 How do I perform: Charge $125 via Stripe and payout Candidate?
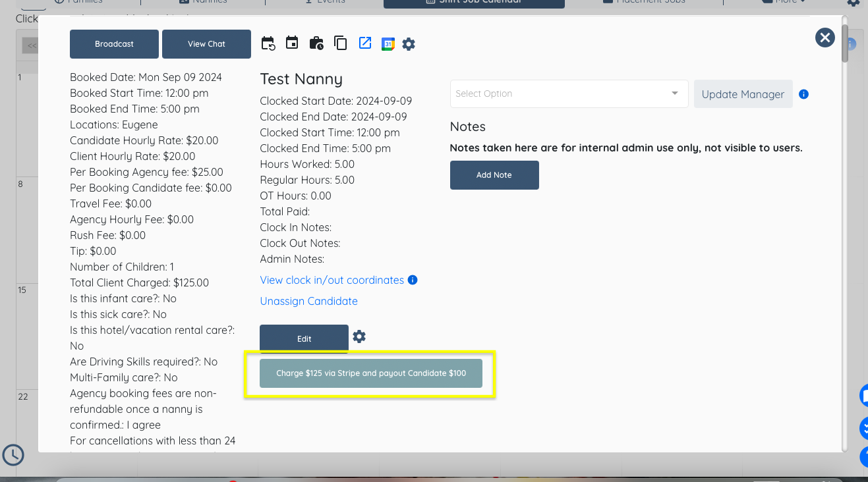[x=371, y=373]
